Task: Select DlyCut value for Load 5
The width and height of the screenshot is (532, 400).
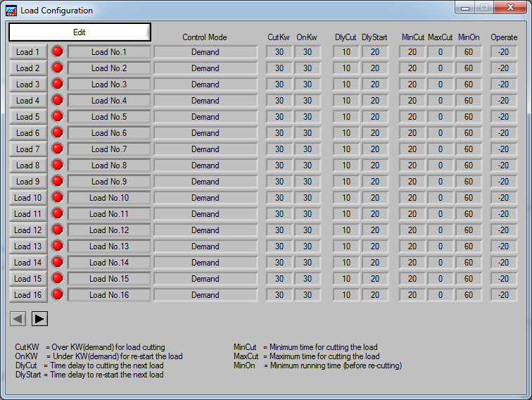Action: click(346, 117)
